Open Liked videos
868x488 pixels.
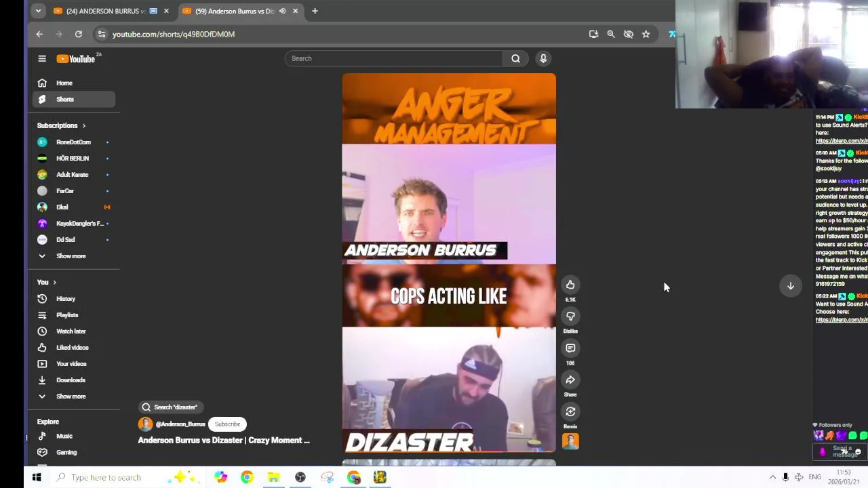[x=74, y=347]
